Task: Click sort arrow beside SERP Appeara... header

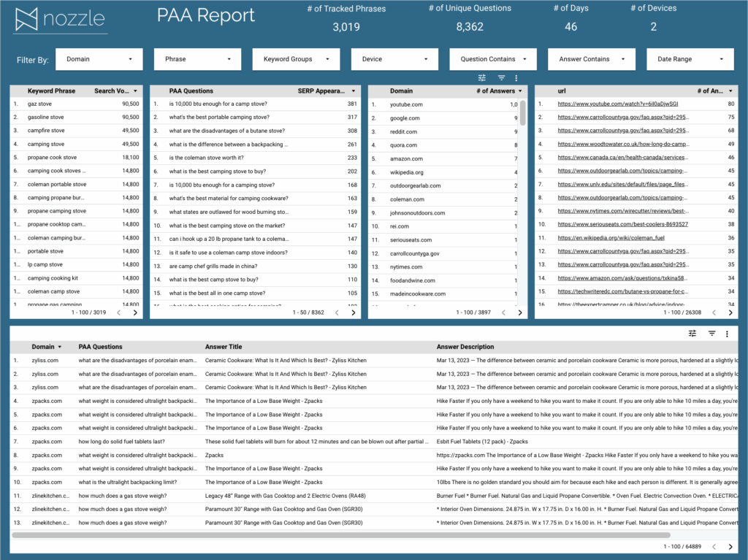Action: tap(354, 91)
